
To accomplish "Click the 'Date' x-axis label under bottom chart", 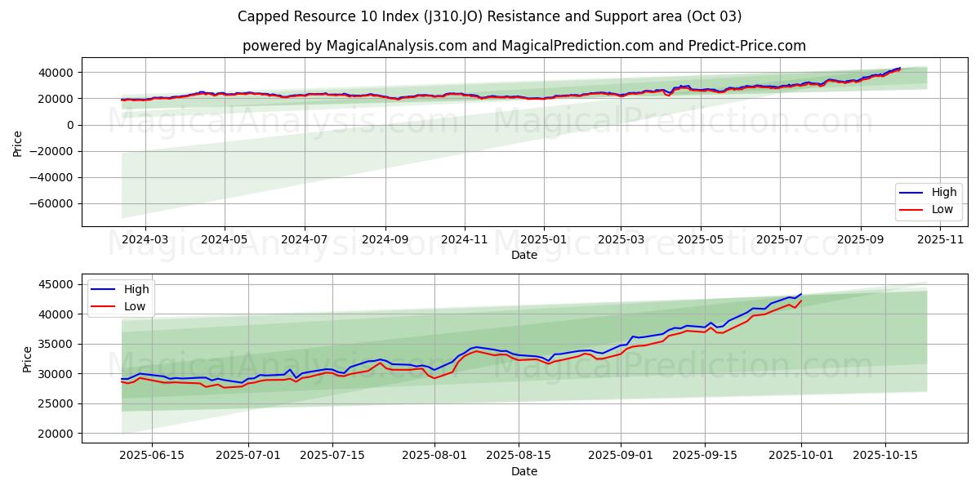I will [523, 471].
